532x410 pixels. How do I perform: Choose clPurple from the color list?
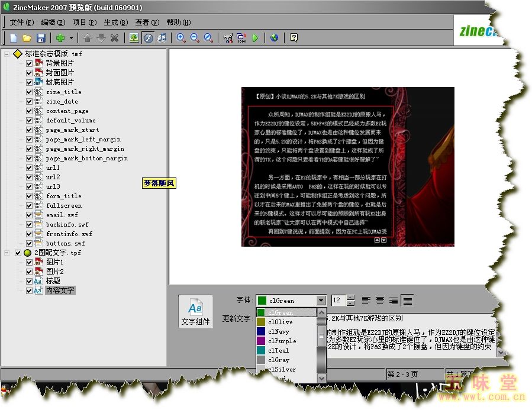(282, 341)
